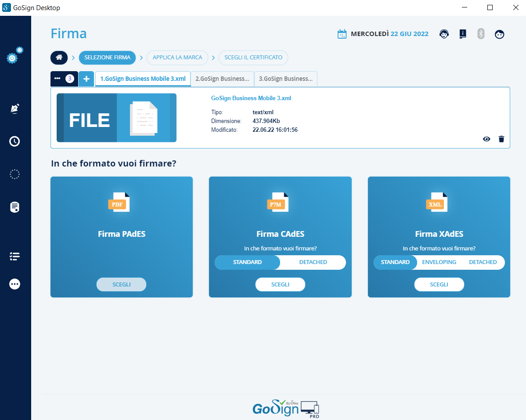The image size is (526, 420).
Task: Open the more options circle in sidebar
Action: 14,284
